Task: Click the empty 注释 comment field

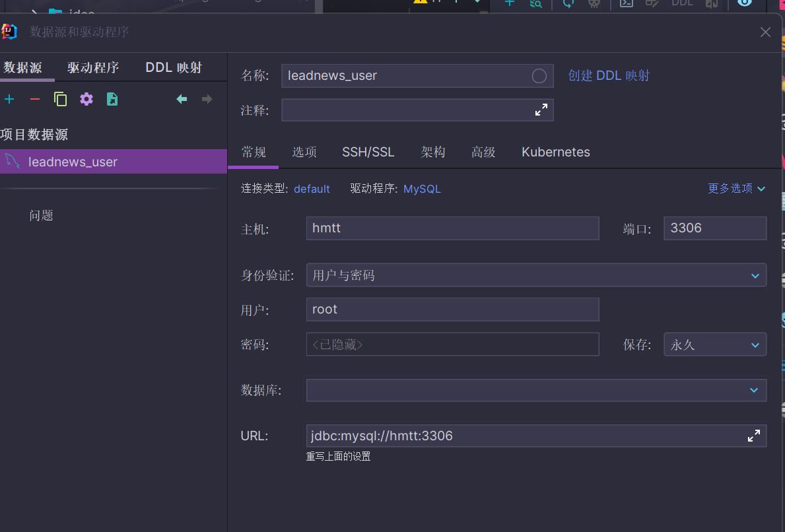Action: tap(417, 110)
